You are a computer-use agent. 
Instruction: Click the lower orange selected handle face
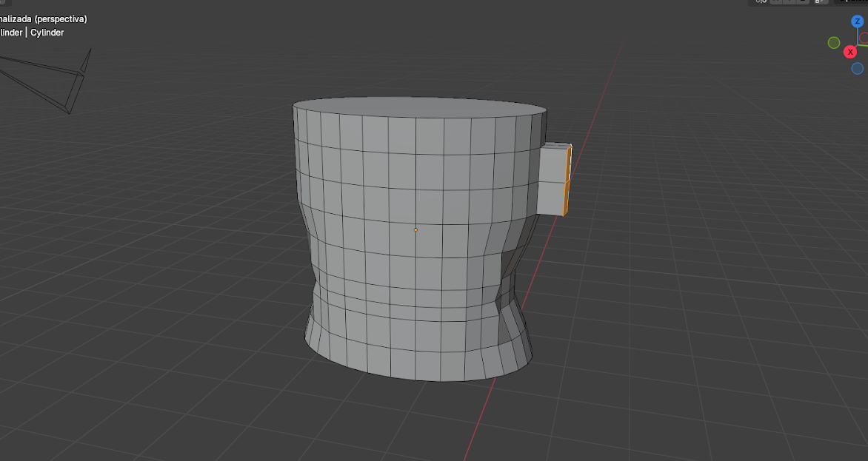tap(567, 198)
